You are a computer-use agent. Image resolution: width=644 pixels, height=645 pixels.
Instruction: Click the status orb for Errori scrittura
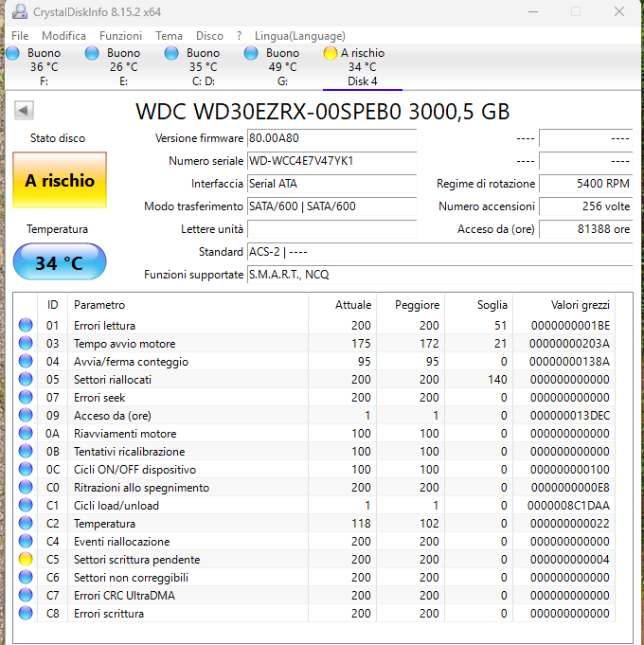tap(26, 614)
